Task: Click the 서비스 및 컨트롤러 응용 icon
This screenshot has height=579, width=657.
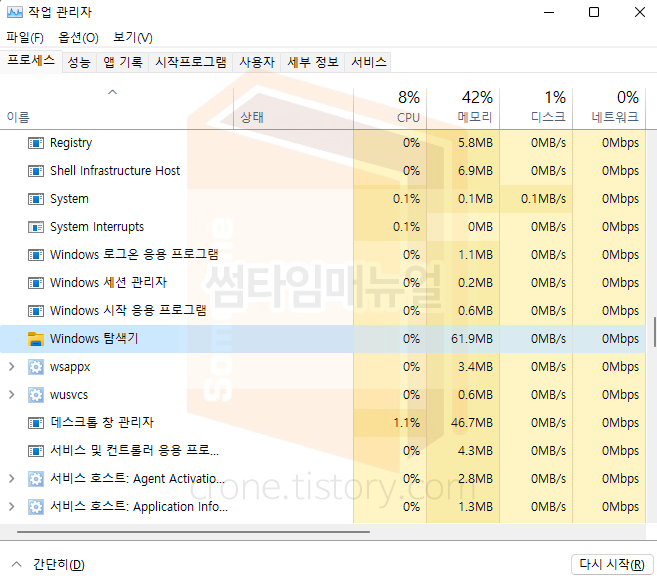Action: pyautogui.click(x=36, y=451)
